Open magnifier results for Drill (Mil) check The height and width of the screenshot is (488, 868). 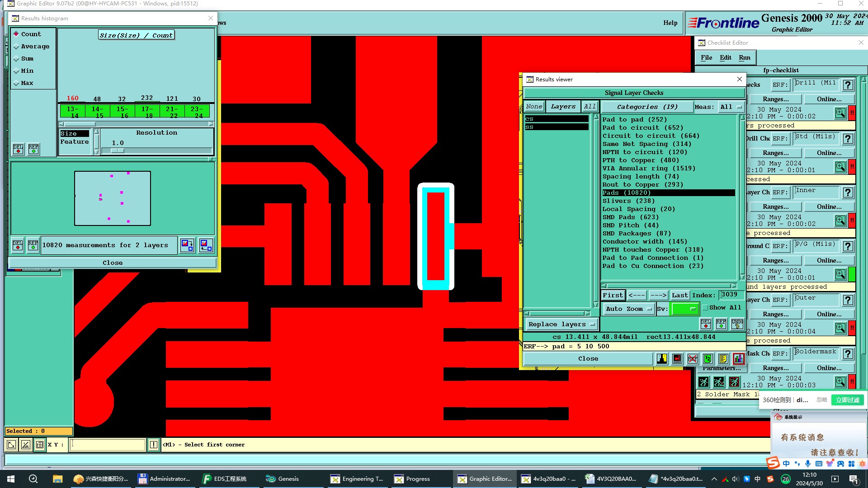[x=840, y=113]
